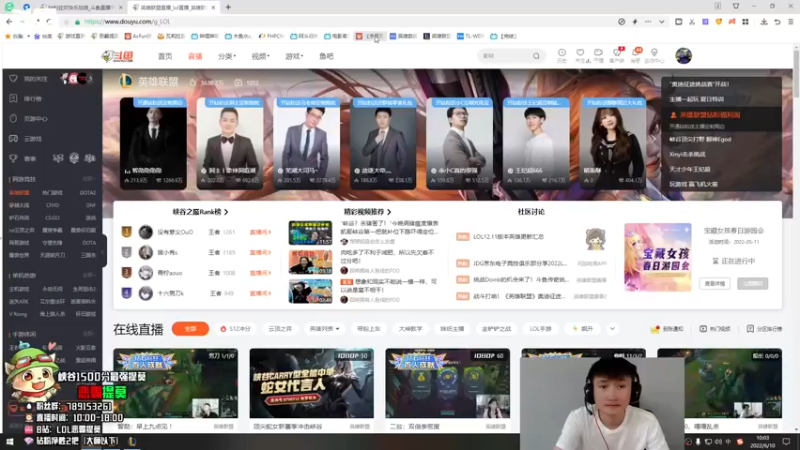Open the AcFun bookmark
Viewport: 800px width, 450px height.
tap(138, 36)
